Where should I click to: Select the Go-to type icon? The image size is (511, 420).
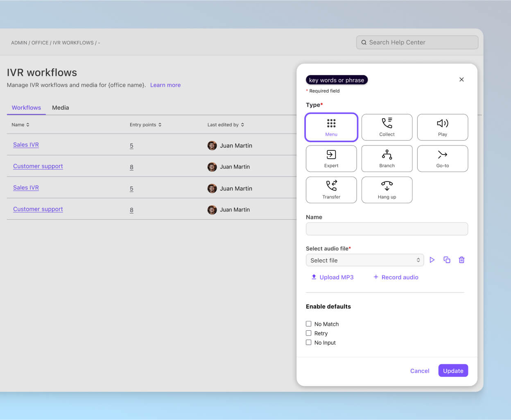pos(442,159)
